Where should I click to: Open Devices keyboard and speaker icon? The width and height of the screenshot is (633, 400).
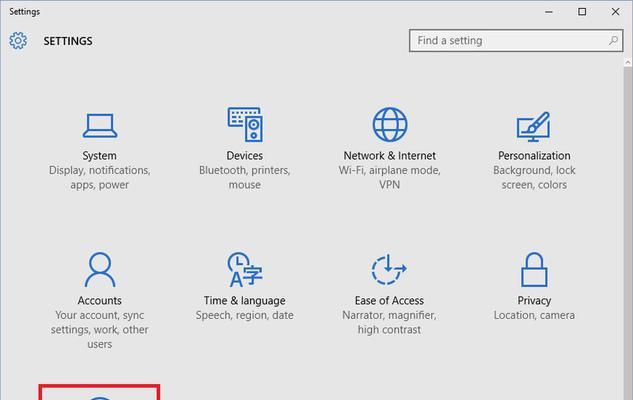tap(245, 124)
